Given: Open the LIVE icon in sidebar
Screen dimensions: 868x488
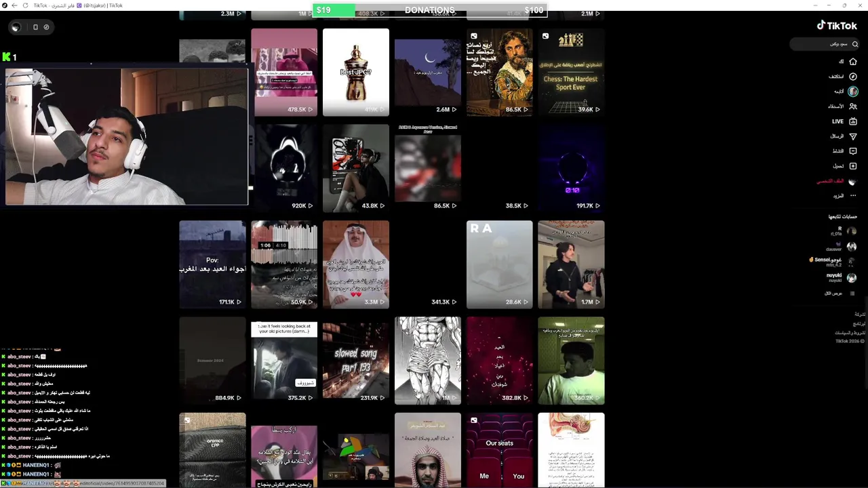Looking at the screenshot, I should [x=853, y=121].
